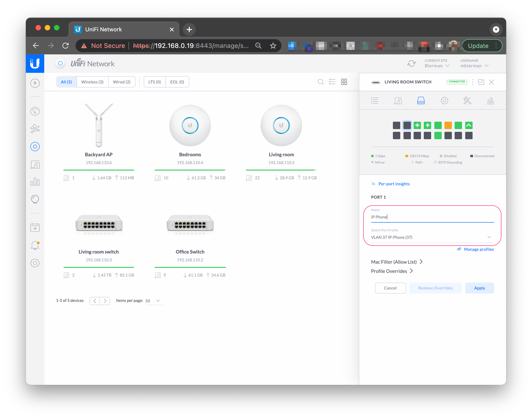Open the Statistics sidebar icon

click(35, 182)
